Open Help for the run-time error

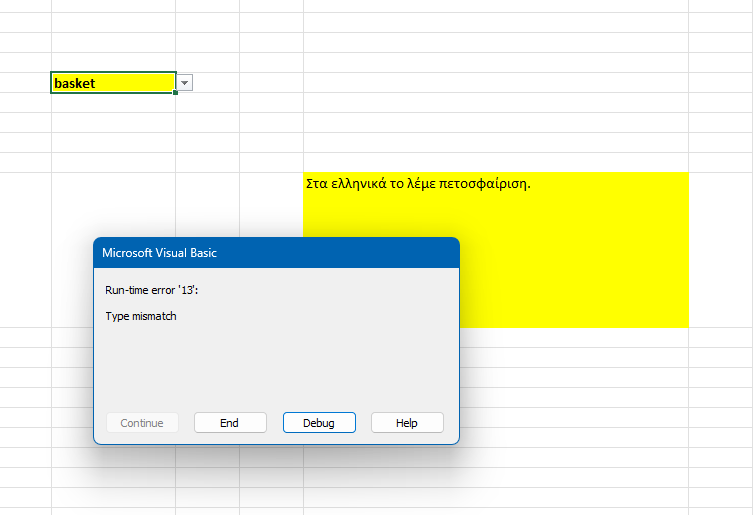[407, 423]
